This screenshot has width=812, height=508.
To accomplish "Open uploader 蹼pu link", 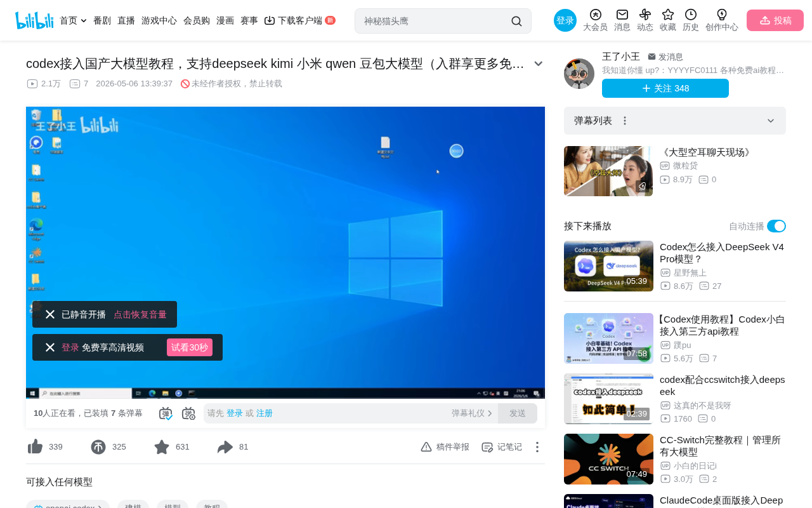I will 682,345.
